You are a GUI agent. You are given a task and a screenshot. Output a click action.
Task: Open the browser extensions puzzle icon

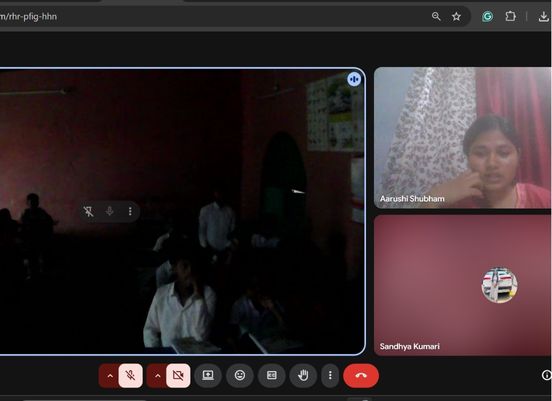point(510,16)
